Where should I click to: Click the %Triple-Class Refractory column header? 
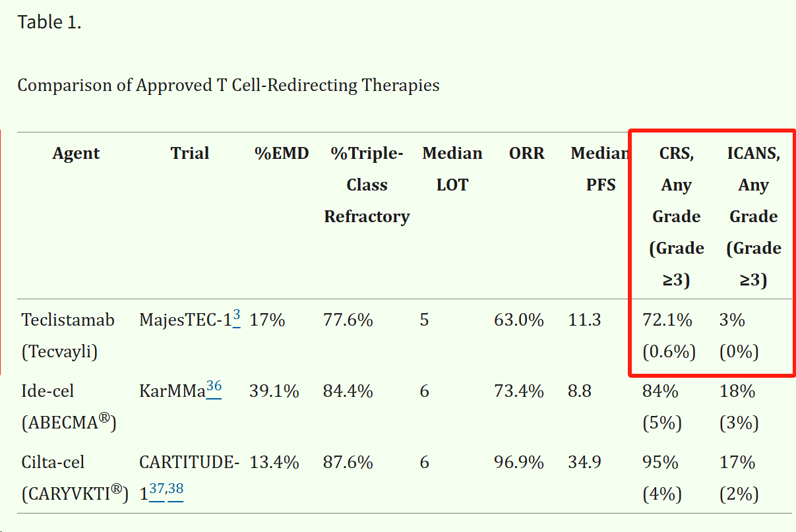[367, 185]
